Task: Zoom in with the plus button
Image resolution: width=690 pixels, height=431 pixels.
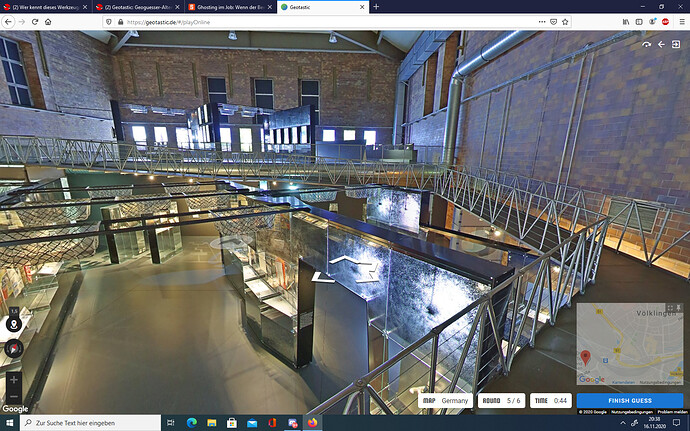Action: click(x=14, y=380)
